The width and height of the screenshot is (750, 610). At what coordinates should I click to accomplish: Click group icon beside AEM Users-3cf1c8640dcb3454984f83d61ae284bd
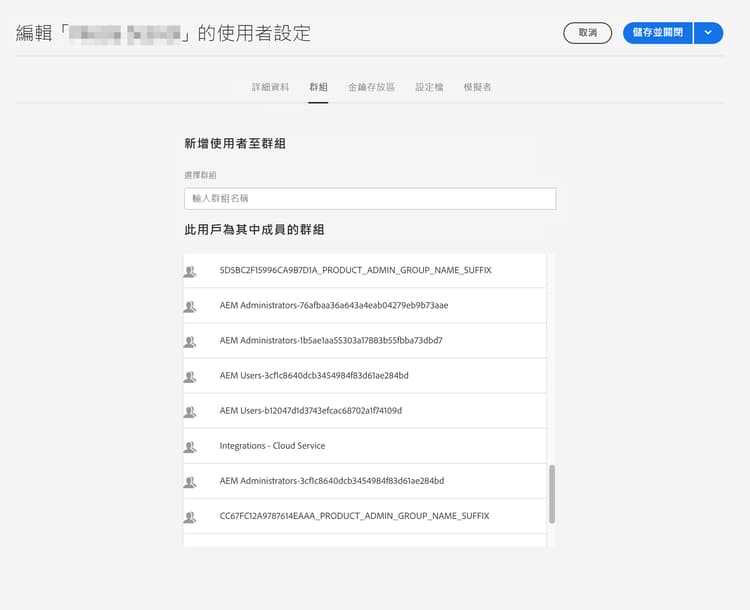click(190, 377)
